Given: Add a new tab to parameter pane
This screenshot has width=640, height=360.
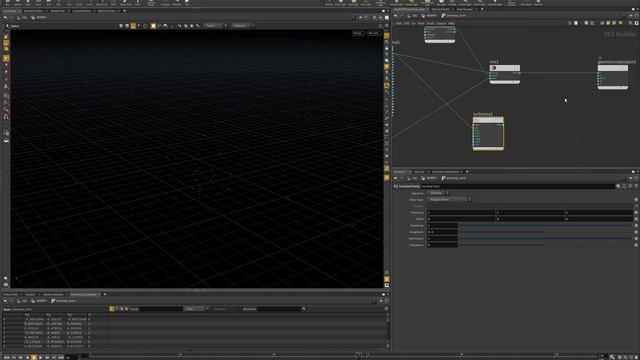Looking at the screenshot, I should [467, 172].
